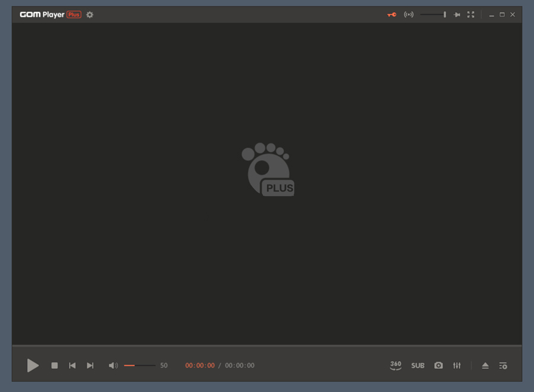
Task: Open settings via the gear icon
Action: (90, 15)
